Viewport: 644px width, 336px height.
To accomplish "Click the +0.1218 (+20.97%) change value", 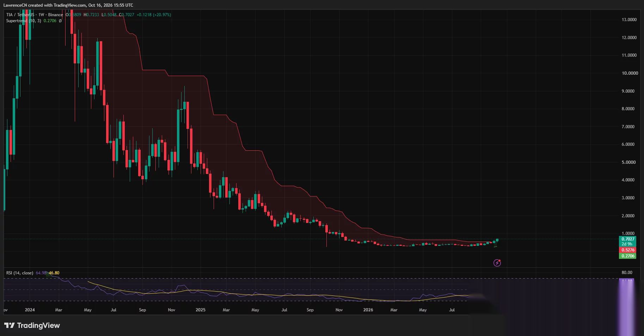I will click(x=154, y=15).
